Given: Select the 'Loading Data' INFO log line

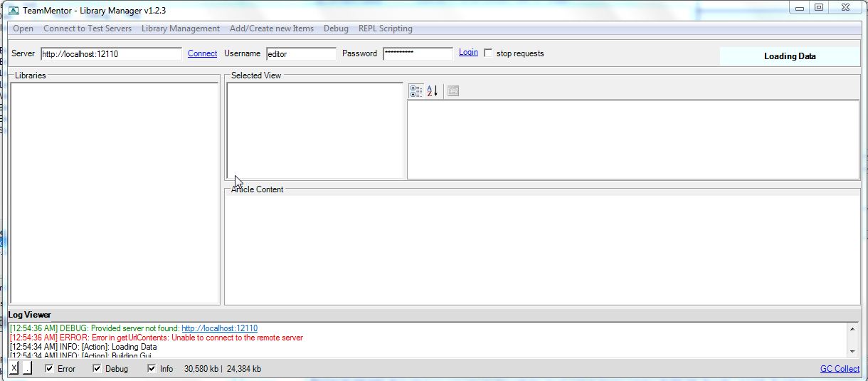Looking at the screenshot, I should 83,347.
